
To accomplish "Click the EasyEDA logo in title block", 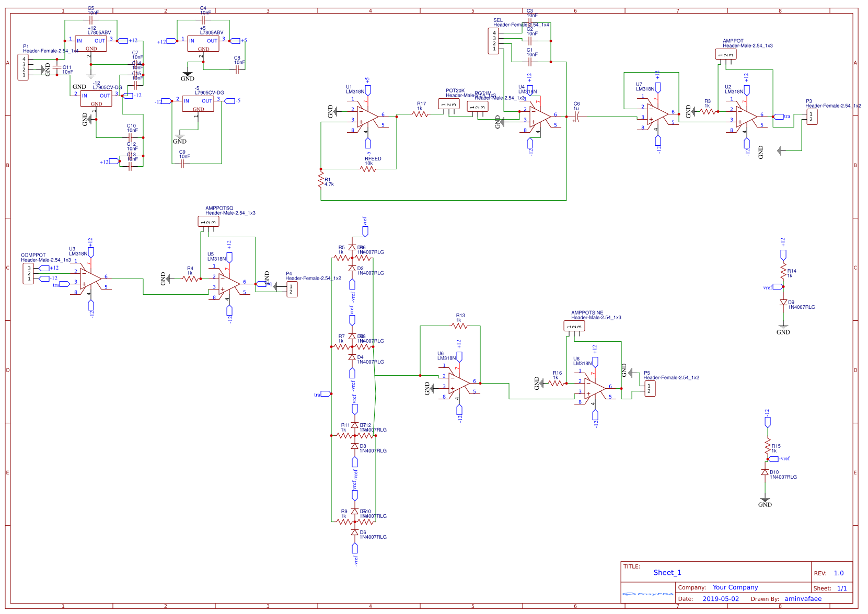I will pos(648,594).
